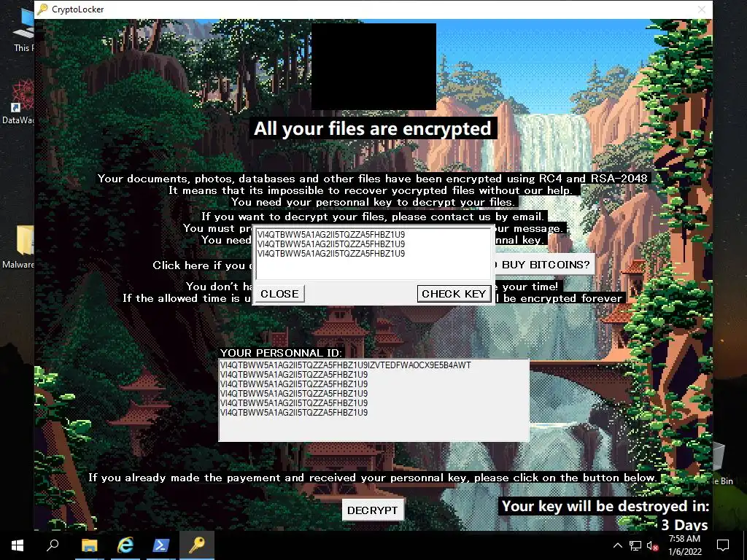Click the clock showing 7:58 AM
This screenshot has width=747, height=560.
click(684, 539)
